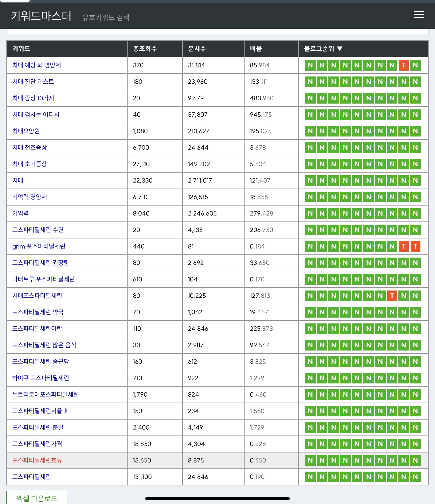Click orange T badge in 치매포스파티딜세린 row
435x504 pixels.
click(x=392, y=296)
